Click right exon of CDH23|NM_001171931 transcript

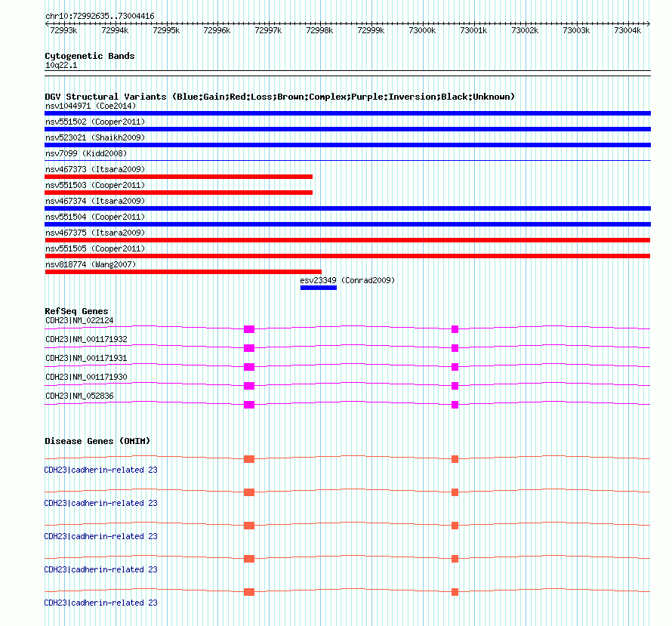click(x=455, y=367)
